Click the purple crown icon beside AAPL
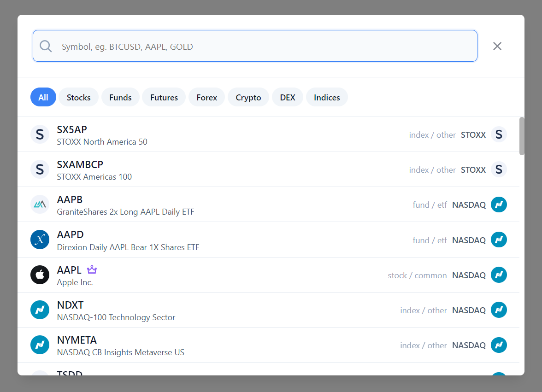Viewport: 542px width, 392px height. pyautogui.click(x=92, y=269)
